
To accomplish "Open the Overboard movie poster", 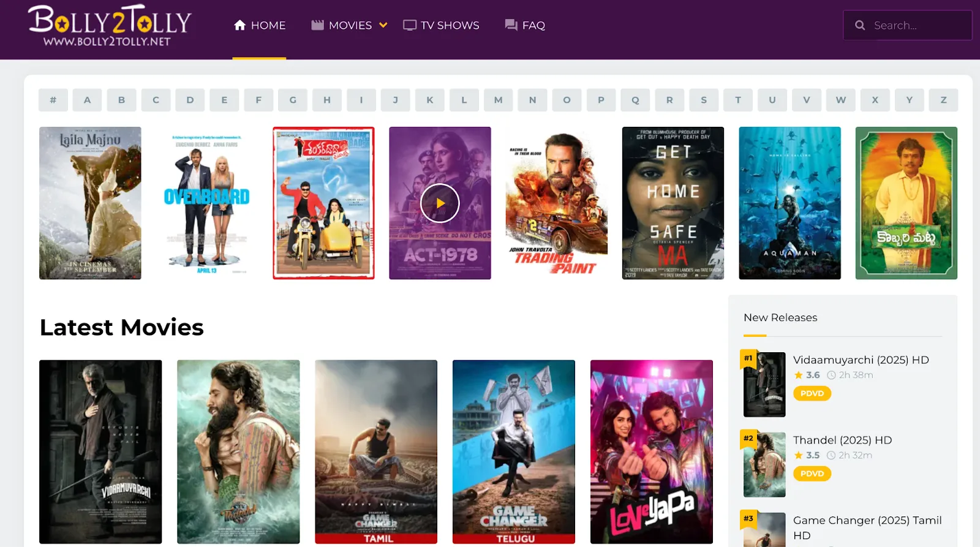I will click(x=207, y=203).
